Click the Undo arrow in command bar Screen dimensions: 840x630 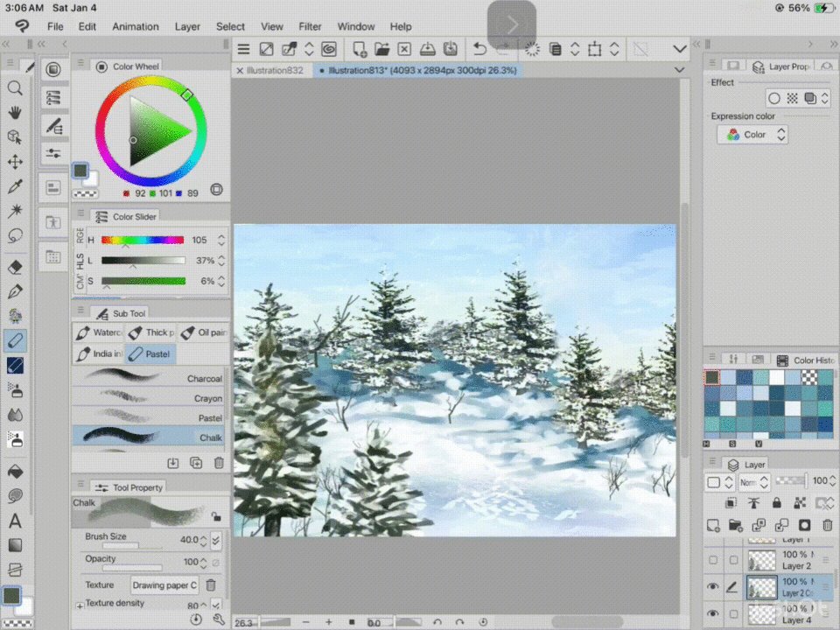pyautogui.click(x=480, y=49)
